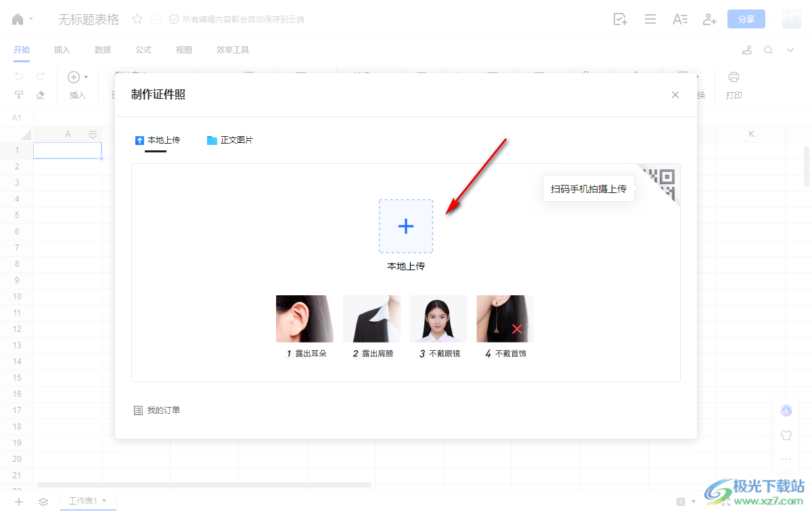
Task: Select column A header
Action: (68, 134)
